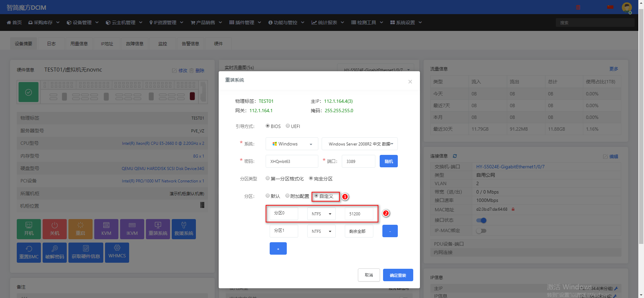Viewport: 644px width, 298px height.
Task: Click the refresh icon beside 连接信息
Action: [455, 156]
